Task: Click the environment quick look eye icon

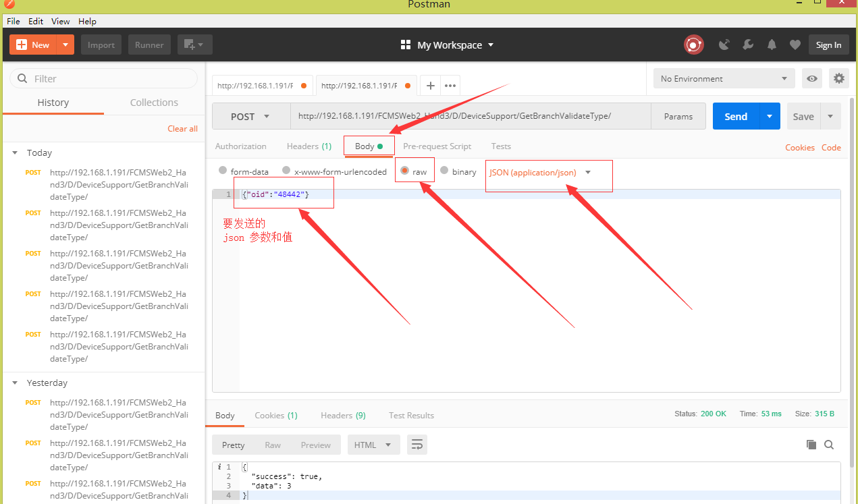Action: pyautogui.click(x=811, y=78)
